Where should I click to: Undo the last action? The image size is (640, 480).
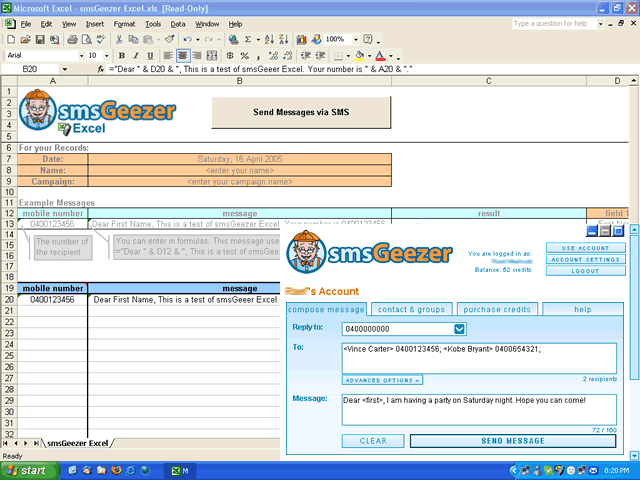pyautogui.click(x=187, y=40)
